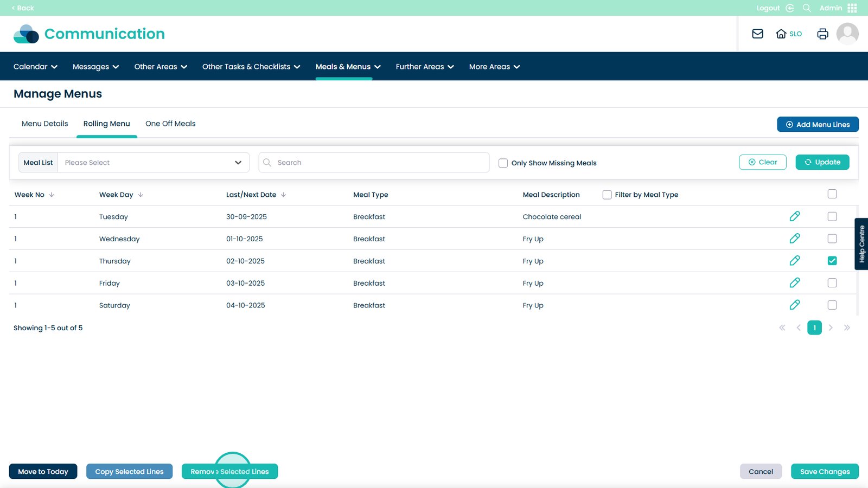Click the search magnifier in top bar

(x=807, y=8)
